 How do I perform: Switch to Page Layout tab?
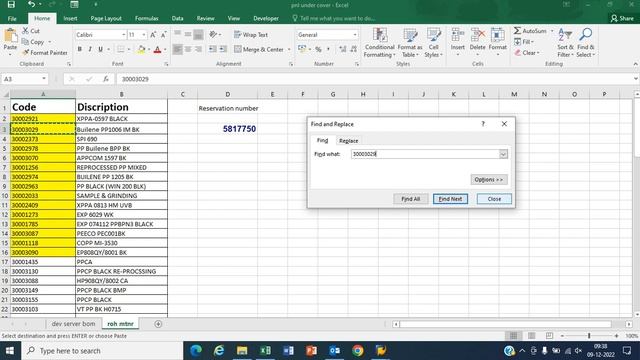pyautogui.click(x=106, y=18)
